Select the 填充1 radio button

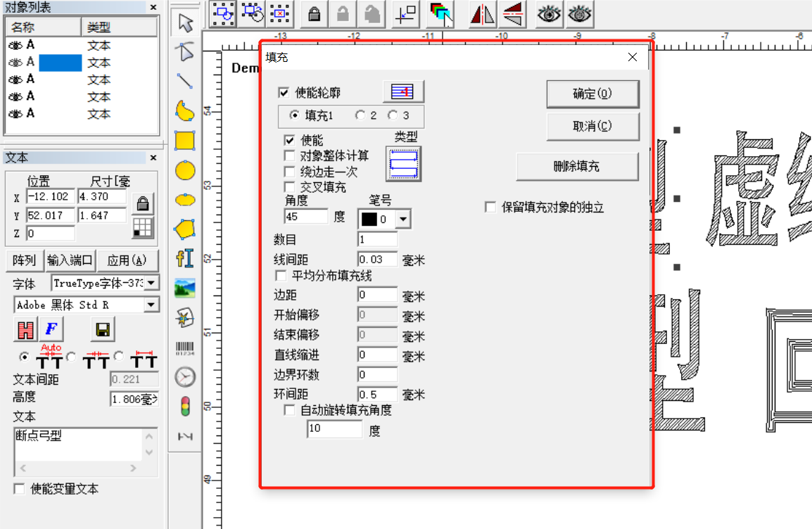click(294, 115)
